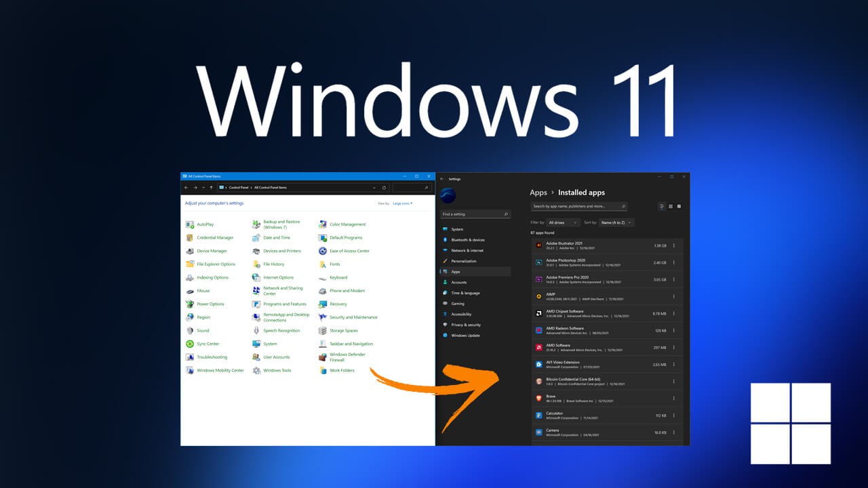Open Devices and Printers
868x488 pixels.
tap(277, 251)
